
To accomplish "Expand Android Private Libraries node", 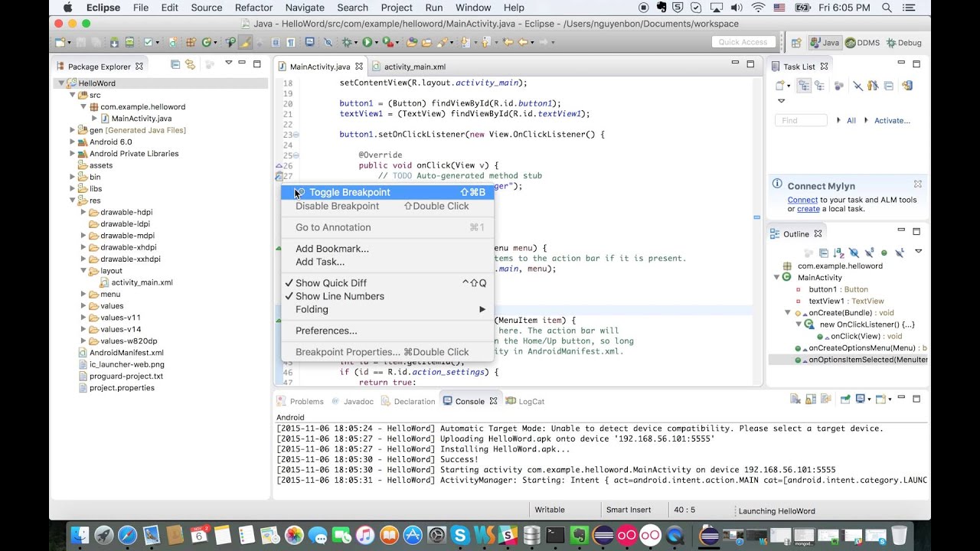I will click(x=72, y=153).
